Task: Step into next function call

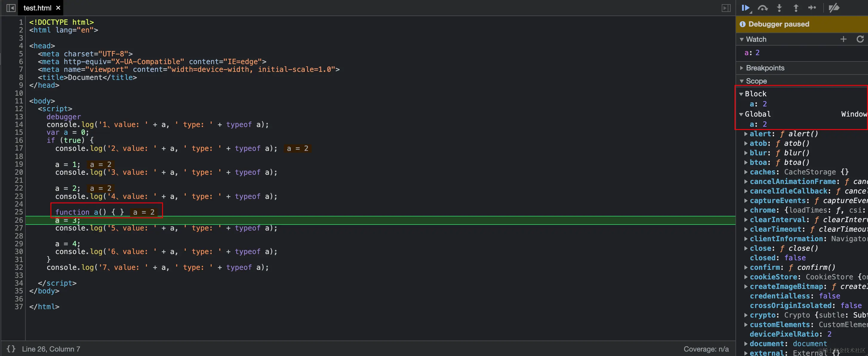Action: (779, 8)
